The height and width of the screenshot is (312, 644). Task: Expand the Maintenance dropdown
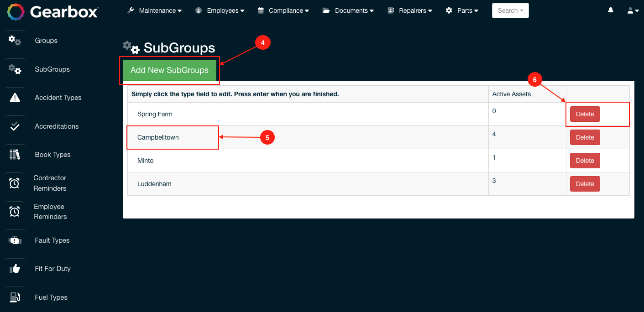coord(157,10)
